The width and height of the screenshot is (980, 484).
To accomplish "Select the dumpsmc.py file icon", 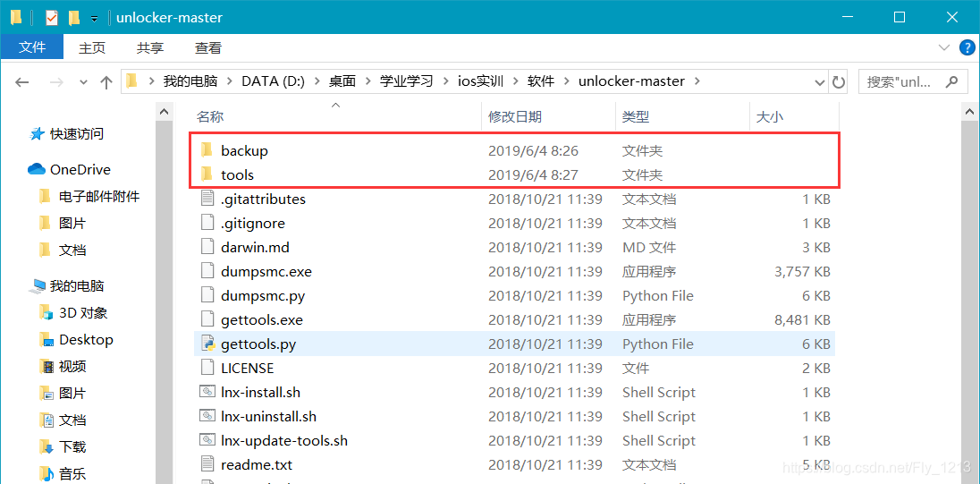I will click(207, 296).
